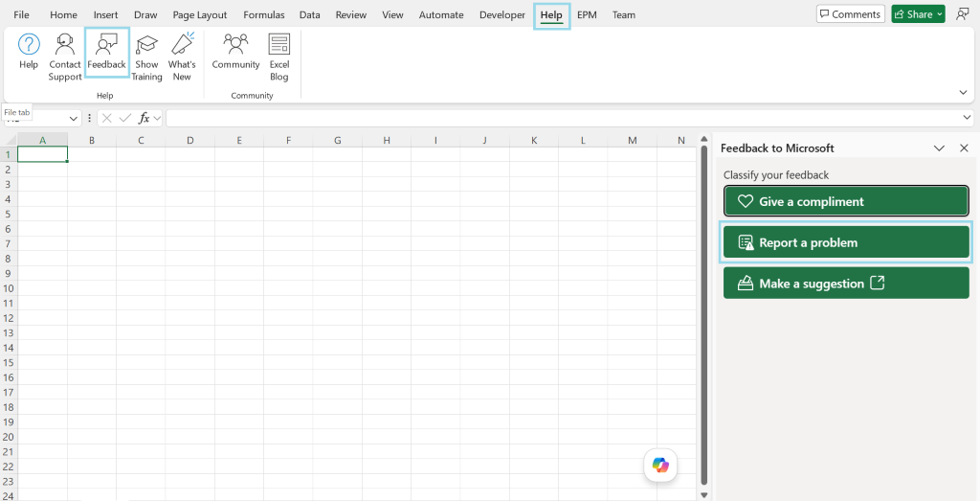
Task: Open the Automate tab
Action: pos(441,14)
